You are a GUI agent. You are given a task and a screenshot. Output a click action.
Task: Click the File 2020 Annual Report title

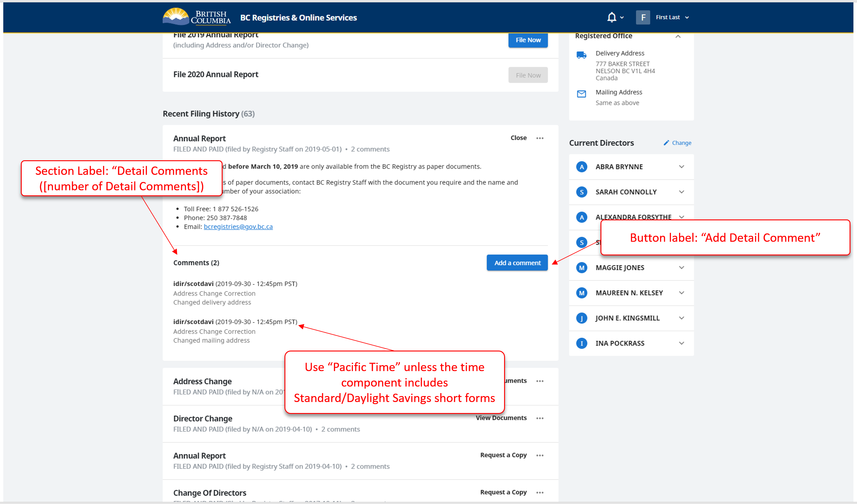(216, 74)
